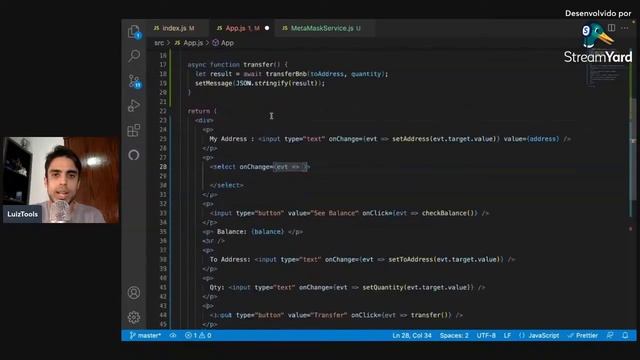Viewport: 640px width, 360px height.
Task: Open the Run and Debug view
Action: [134, 105]
